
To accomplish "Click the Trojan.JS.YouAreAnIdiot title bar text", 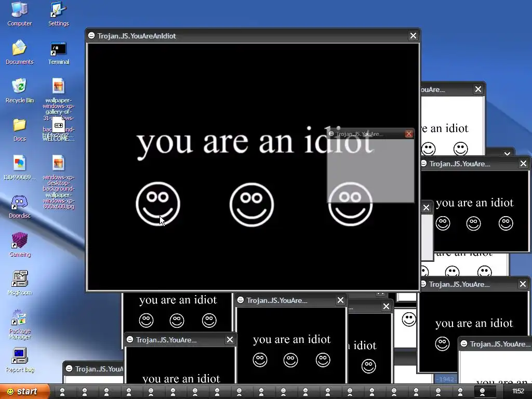I will [x=137, y=36].
